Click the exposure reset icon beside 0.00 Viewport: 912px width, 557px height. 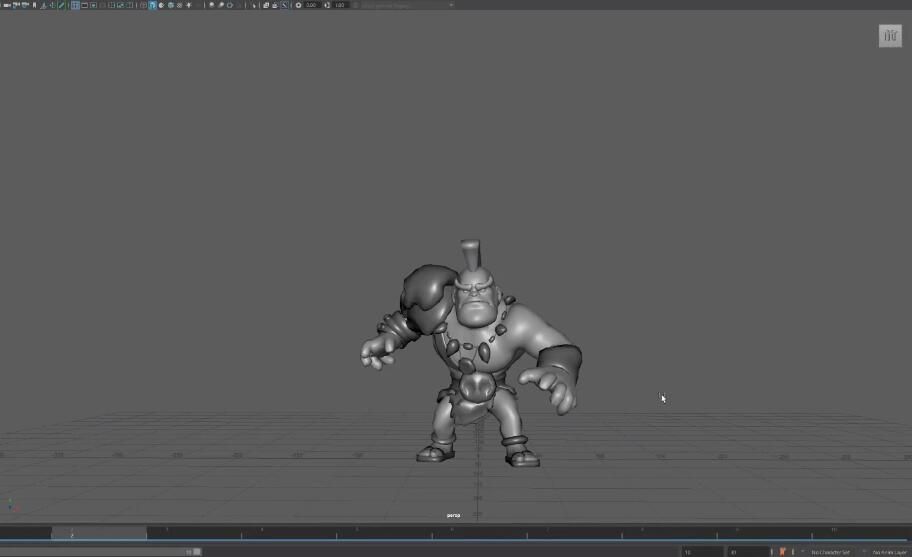298,5
